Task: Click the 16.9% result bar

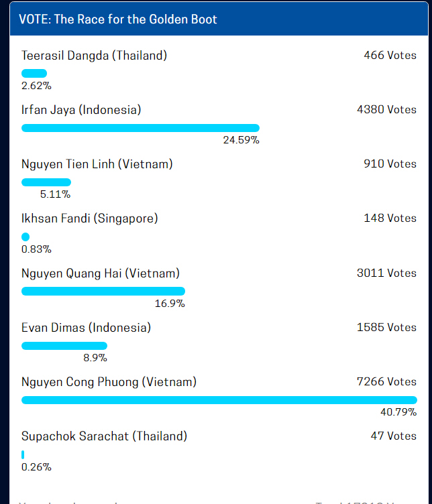Action: [x=103, y=292]
